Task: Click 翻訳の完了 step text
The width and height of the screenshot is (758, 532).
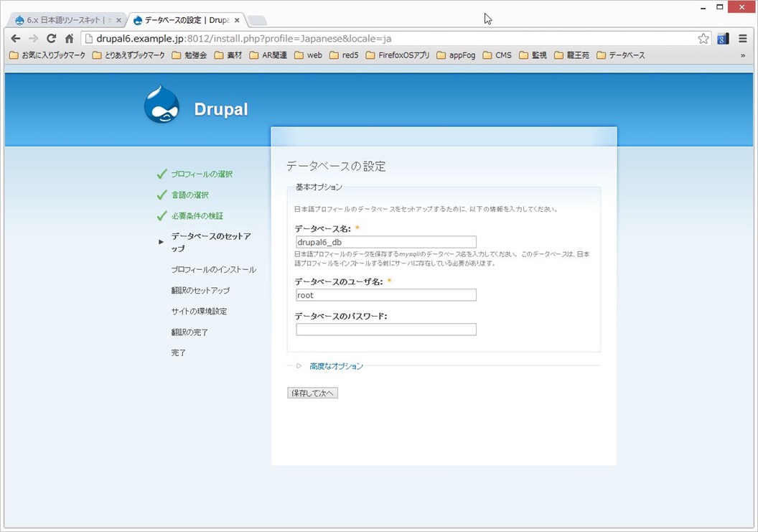Action: tap(189, 332)
